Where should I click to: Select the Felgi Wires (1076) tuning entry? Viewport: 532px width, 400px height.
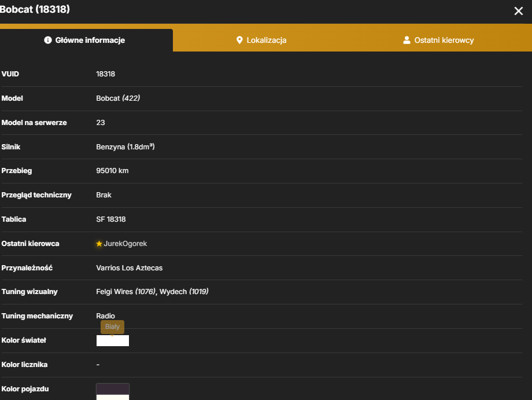point(126,292)
